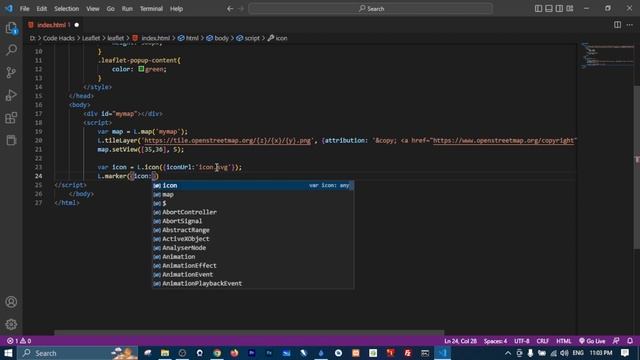Expand the script breadcrumb symbol
The height and width of the screenshot is (360, 640).
point(248,38)
